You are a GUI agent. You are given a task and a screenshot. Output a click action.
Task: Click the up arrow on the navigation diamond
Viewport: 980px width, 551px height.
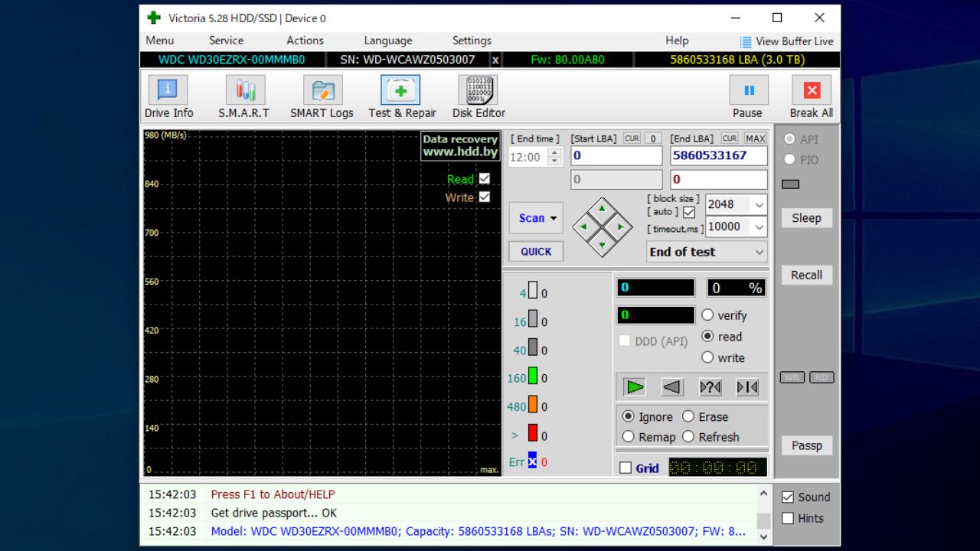click(x=603, y=208)
